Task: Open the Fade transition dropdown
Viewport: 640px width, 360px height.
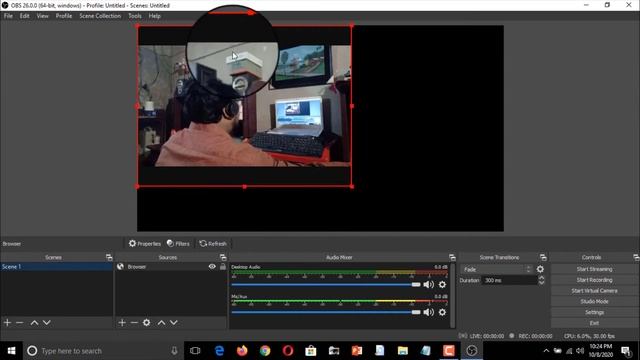Action: pyautogui.click(x=497, y=269)
